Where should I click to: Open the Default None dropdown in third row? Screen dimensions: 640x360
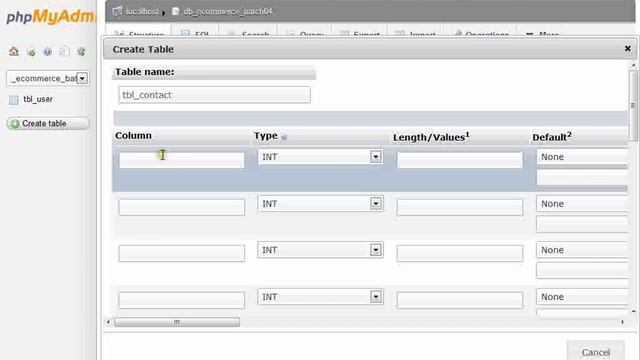(x=582, y=250)
